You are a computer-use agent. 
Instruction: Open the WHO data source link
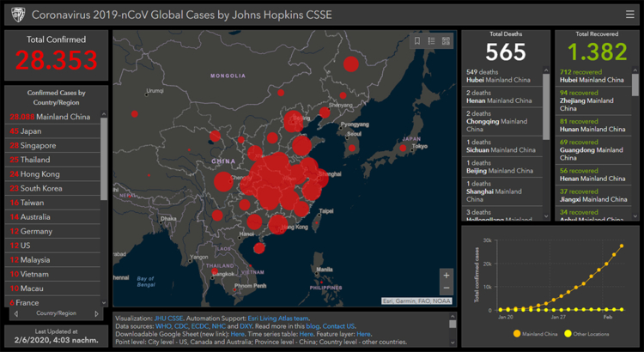click(x=162, y=326)
